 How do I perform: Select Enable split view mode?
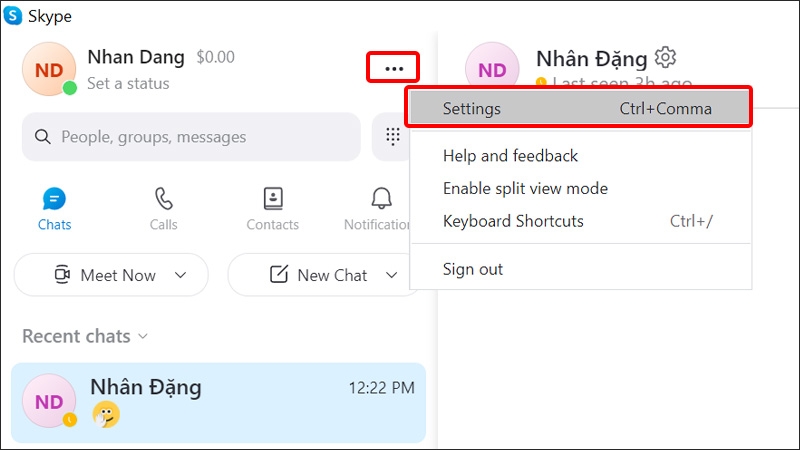(x=525, y=188)
